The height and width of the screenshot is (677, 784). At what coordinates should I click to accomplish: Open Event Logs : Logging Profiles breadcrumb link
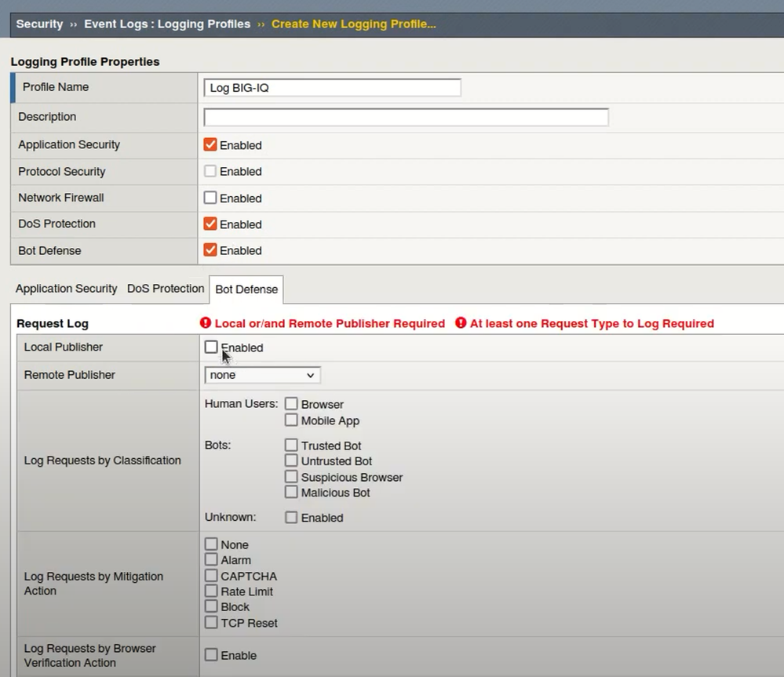[x=167, y=24]
